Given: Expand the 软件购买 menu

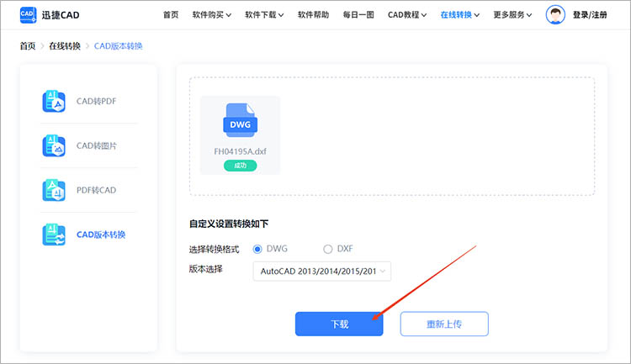Looking at the screenshot, I should click(x=212, y=15).
